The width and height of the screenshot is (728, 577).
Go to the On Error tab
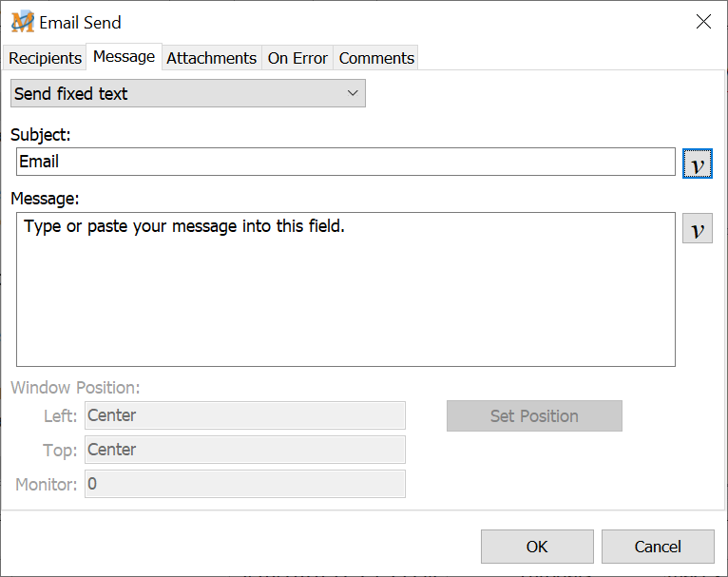tap(297, 58)
